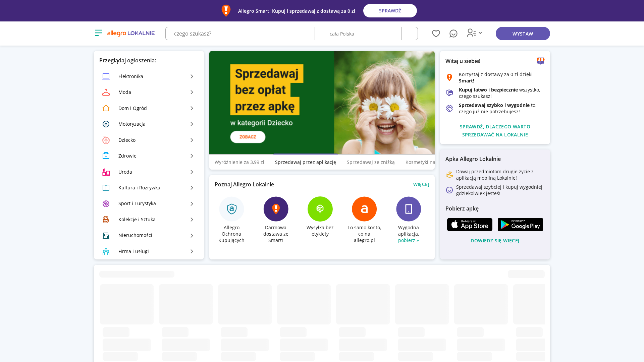Open the Elektronika category label
Image resolution: width=644 pixels, height=362 pixels.
click(x=131, y=76)
